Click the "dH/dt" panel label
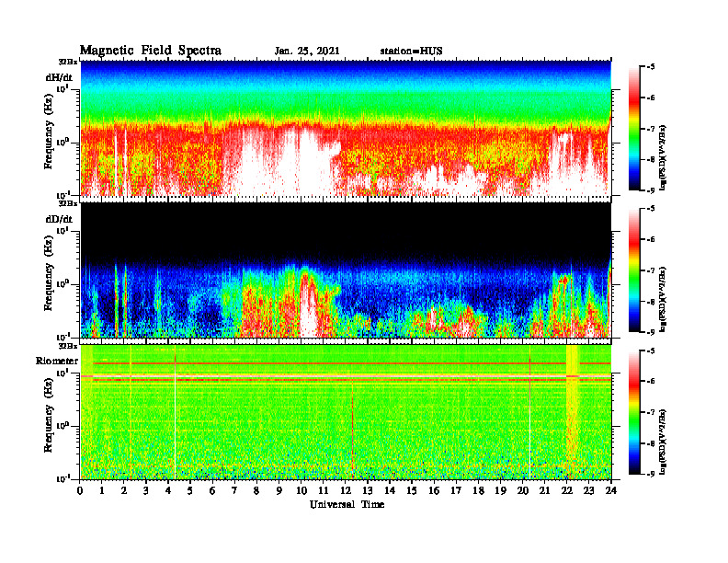The width and height of the screenshot is (728, 563). 59,77
